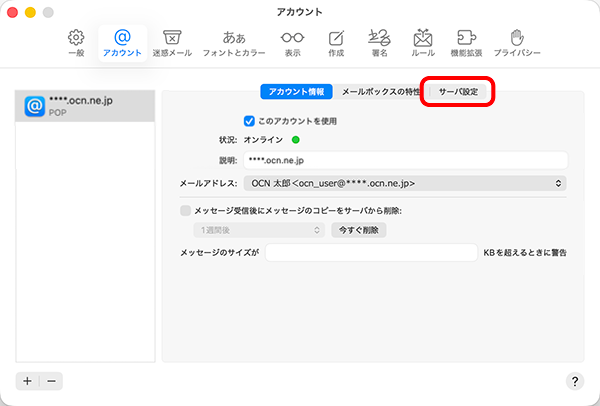Click the minus button to remove account
The width and height of the screenshot is (600, 406).
[x=51, y=381]
